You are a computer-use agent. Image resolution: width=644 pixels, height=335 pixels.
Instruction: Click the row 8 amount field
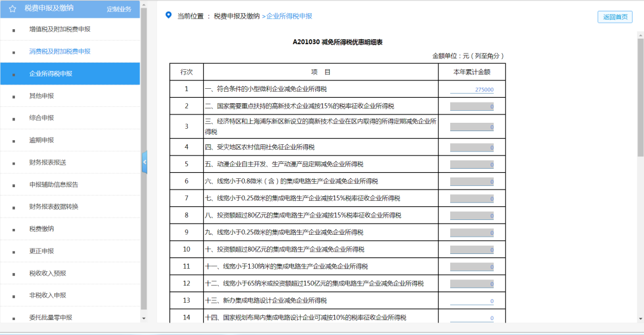pos(472,216)
